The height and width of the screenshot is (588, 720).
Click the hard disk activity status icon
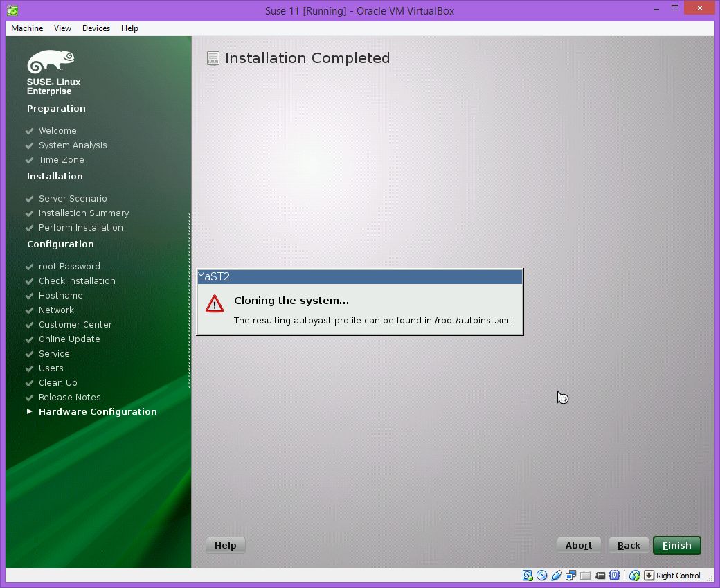click(527, 575)
